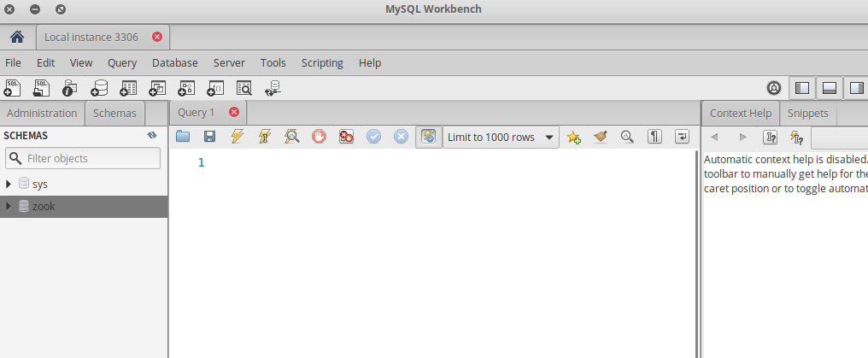Reconnect to DBMS icon
Screen dimensions: 868x358
(x=273, y=88)
